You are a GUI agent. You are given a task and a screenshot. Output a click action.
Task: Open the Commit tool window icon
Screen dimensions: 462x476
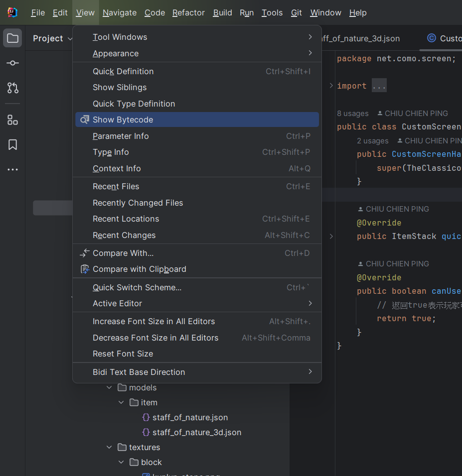point(12,63)
